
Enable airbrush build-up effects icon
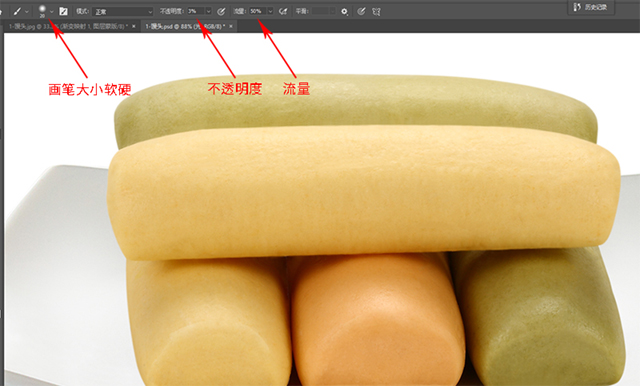tap(283, 11)
